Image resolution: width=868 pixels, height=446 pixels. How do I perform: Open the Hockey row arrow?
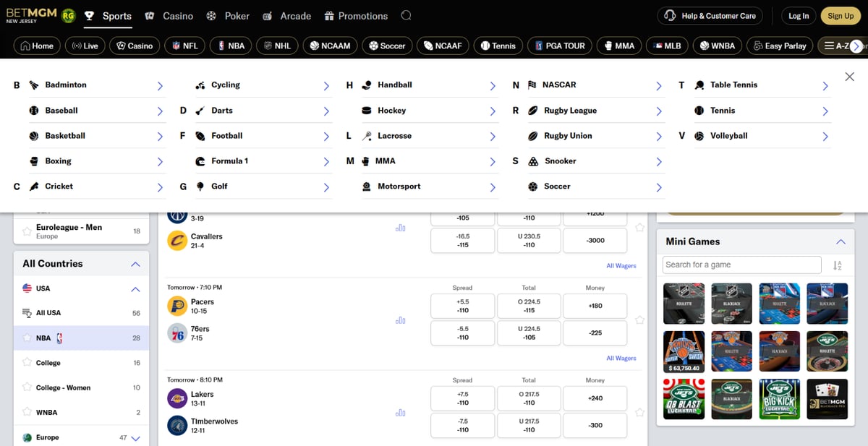[x=493, y=111]
